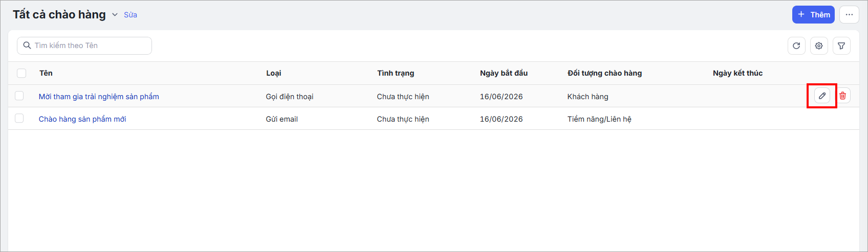Click the magnifier icon in search box
Image resolution: width=868 pixels, height=252 pixels.
pyautogui.click(x=27, y=45)
